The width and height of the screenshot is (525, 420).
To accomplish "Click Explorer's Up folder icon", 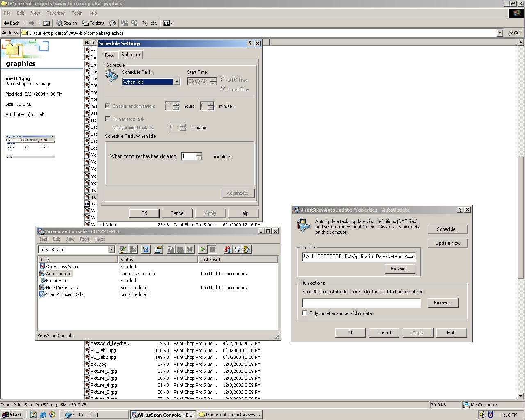I will click(x=46, y=23).
